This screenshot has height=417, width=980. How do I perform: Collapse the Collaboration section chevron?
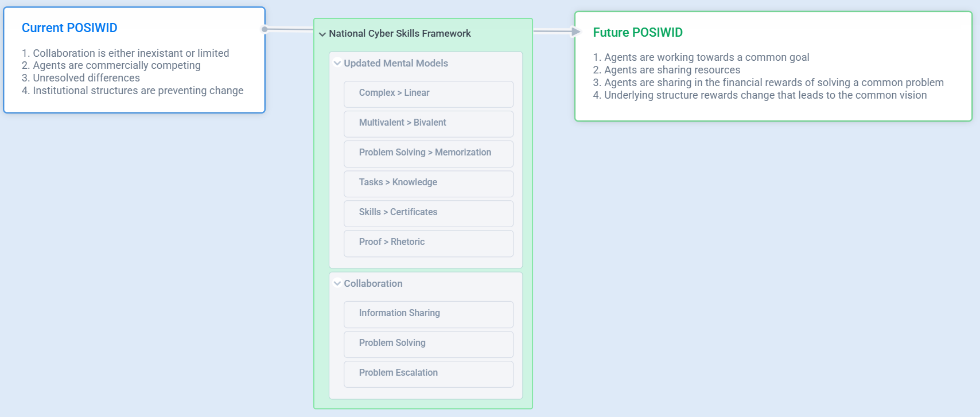coord(337,283)
